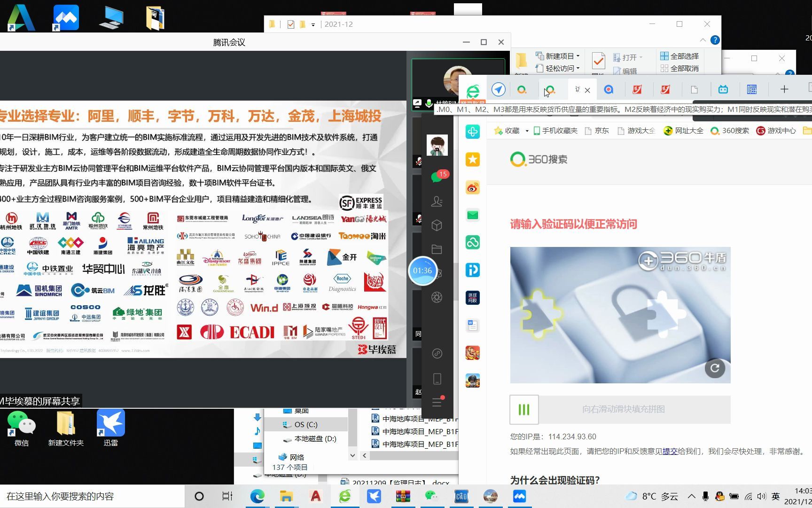
Task: Click the teal clover sidebar icon
Action: (473, 132)
